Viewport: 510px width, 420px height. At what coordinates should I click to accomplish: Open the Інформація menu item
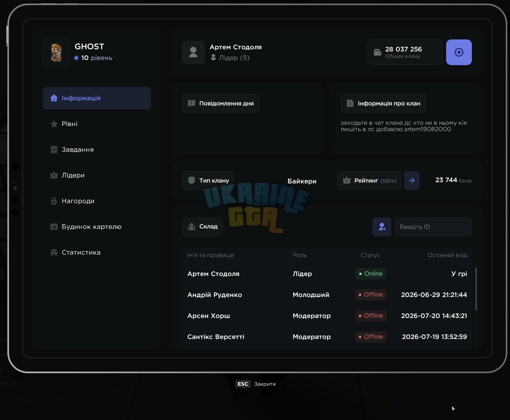pos(97,98)
